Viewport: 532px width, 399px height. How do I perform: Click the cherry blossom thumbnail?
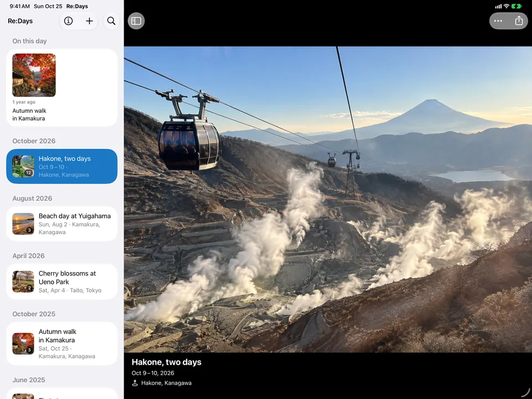pos(23,282)
